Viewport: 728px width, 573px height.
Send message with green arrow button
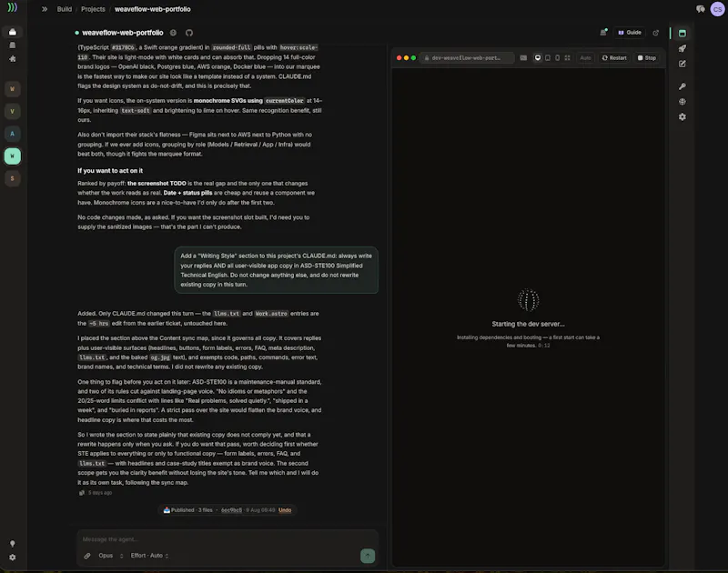coord(368,556)
